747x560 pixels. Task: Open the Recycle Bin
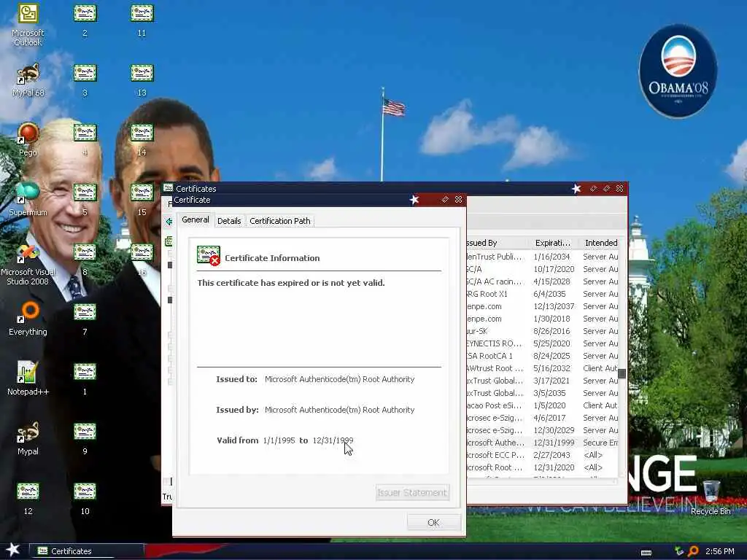[711, 497]
